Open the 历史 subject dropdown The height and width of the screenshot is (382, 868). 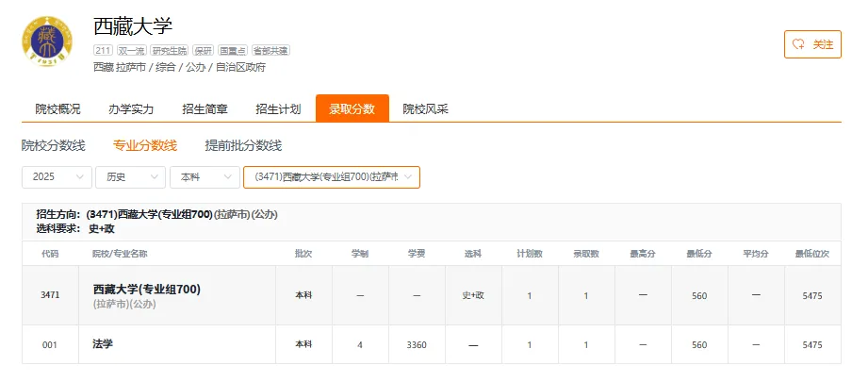131,177
